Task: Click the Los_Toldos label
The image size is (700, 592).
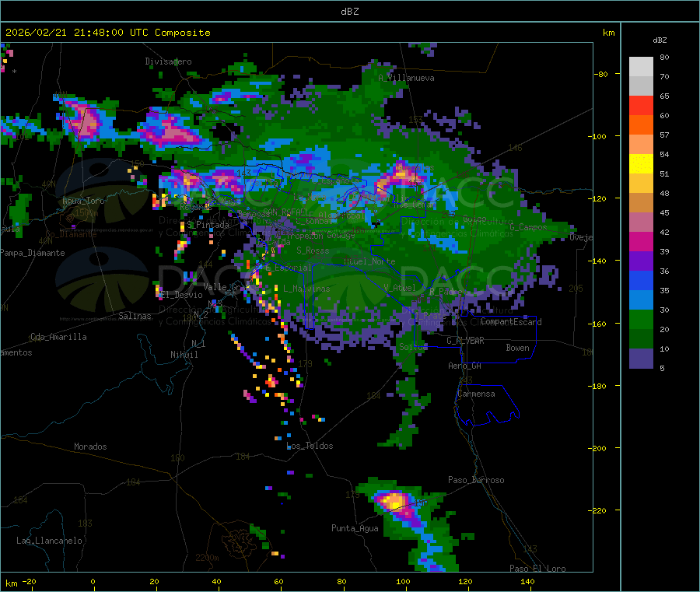Action: click(x=310, y=446)
